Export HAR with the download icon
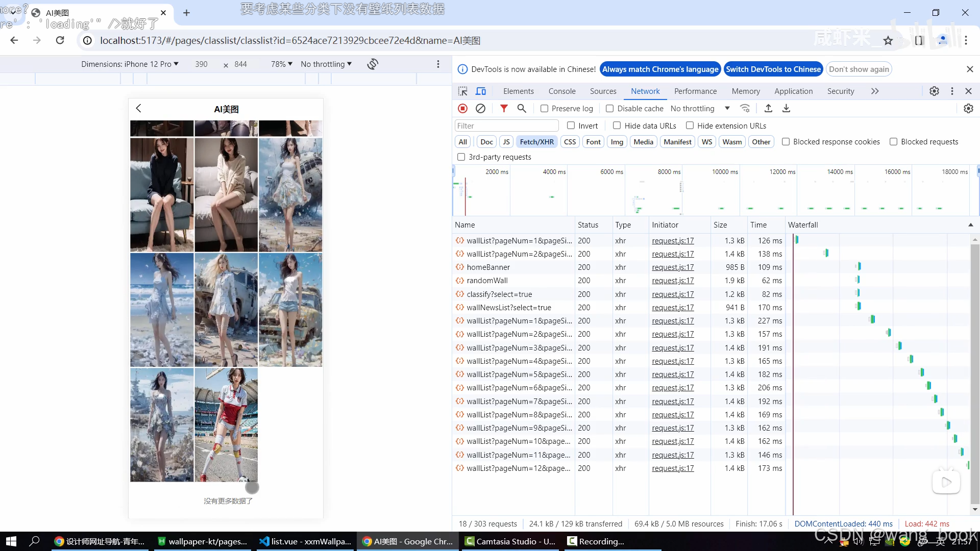Image resolution: width=980 pixels, height=551 pixels. [786, 108]
